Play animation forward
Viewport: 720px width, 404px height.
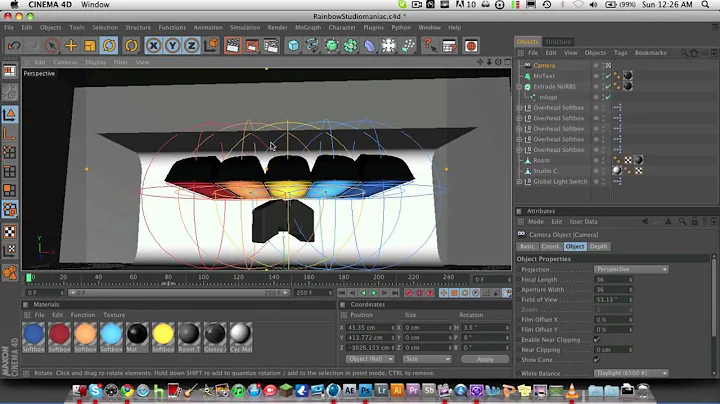pyautogui.click(x=374, y=293)
